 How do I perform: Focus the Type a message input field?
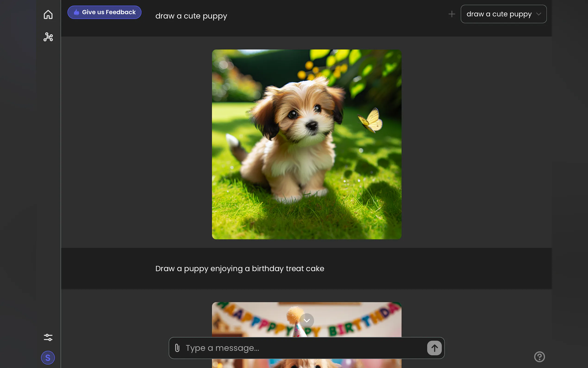pos(304,348)
